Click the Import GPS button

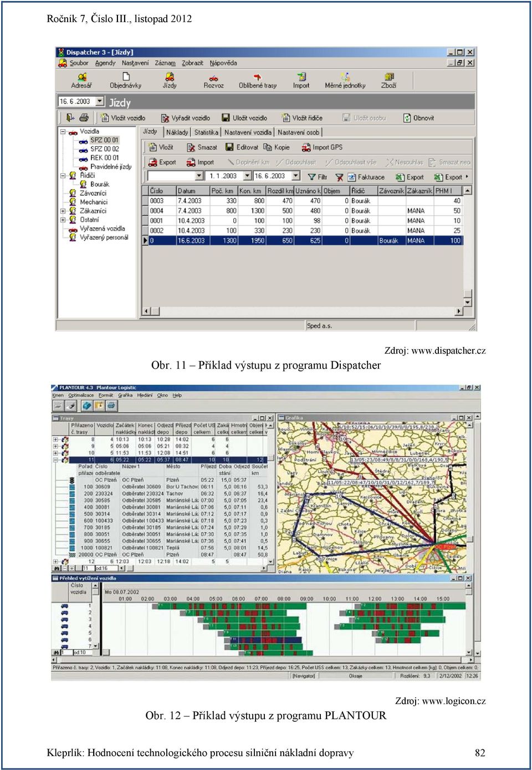323,147
